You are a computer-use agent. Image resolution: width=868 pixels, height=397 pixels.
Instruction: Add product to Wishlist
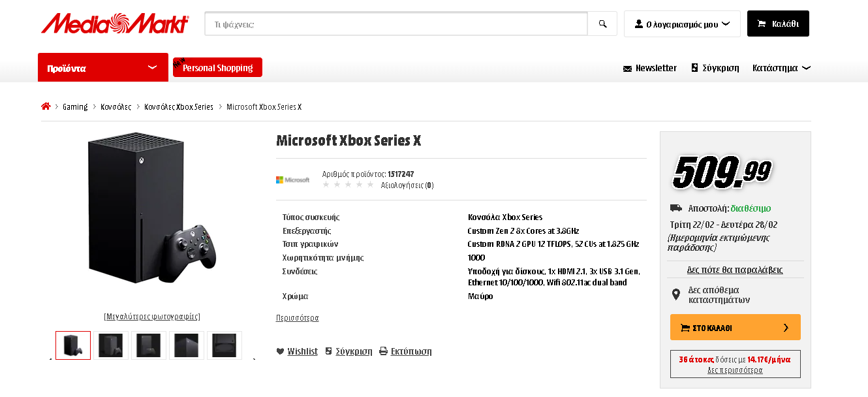[x=302, y=351]
